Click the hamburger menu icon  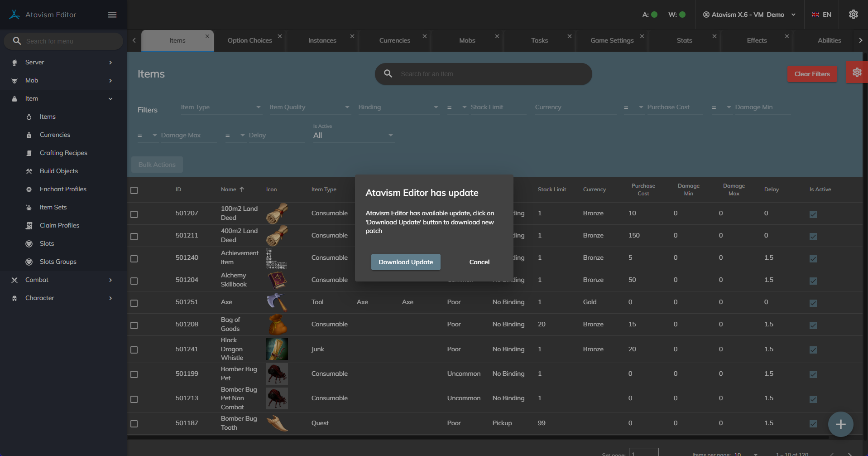click(112, 15)
